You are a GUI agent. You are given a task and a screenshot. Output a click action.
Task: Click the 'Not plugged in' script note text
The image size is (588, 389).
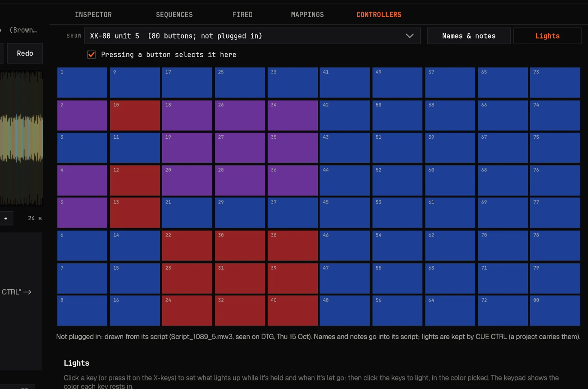click(x=318, y=337)
